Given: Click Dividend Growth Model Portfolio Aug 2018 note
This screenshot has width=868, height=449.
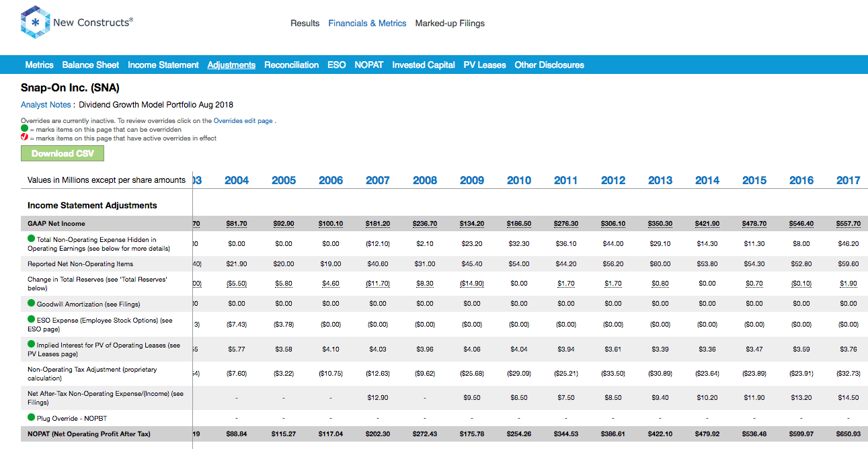Looking at the screenshot, I should [156, 105].
